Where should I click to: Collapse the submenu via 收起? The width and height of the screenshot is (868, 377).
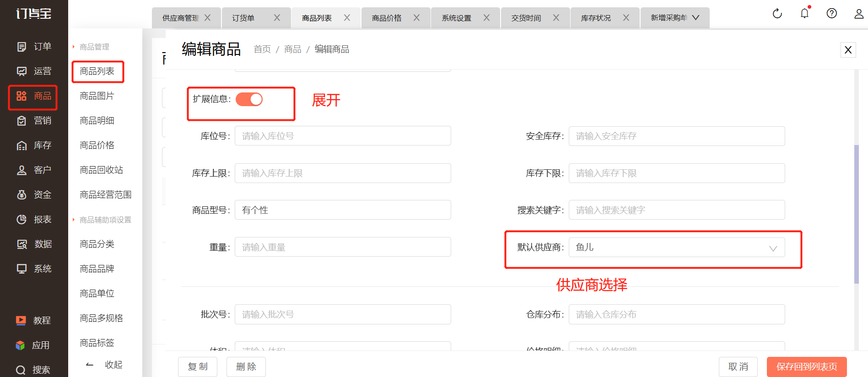[104, 365]
